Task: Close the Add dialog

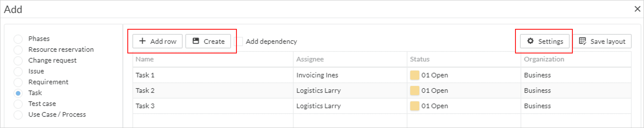Action: (637, 9)
